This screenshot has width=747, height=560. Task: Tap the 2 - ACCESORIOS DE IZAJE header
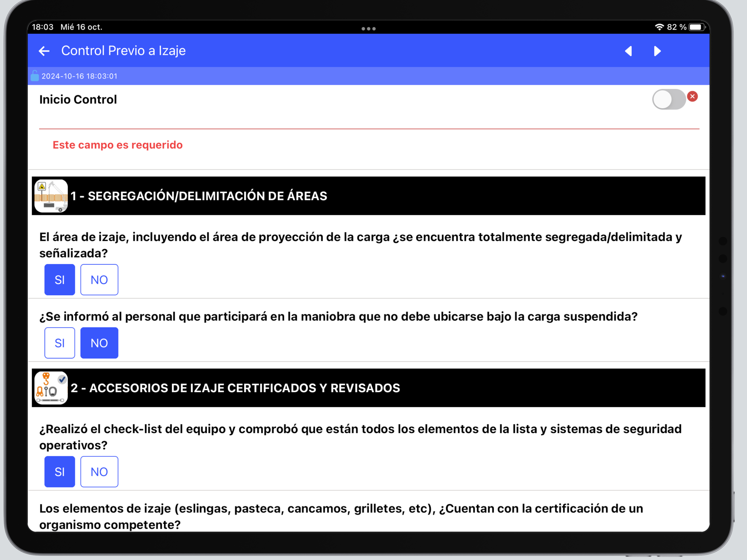pyautogui.click(x=368, y=388)
